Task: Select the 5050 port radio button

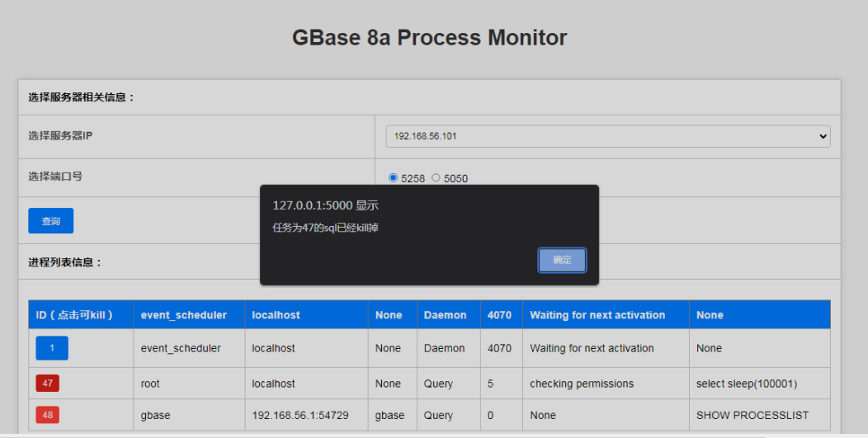Action: pyautogui.click(x=436, y=177)
